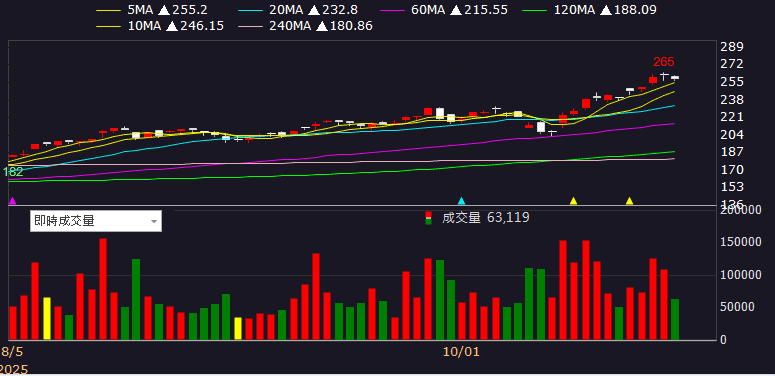The height and width of the screenshot is (376, 775).
Task: Click the red/green icon beside 成交量
Action: click(x=429, y=218)
